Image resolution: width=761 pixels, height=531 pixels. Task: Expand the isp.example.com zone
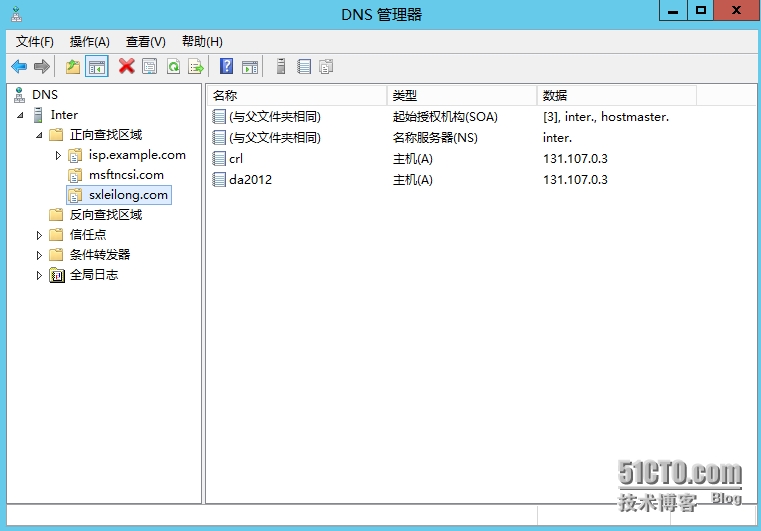(x=58, y=155)
